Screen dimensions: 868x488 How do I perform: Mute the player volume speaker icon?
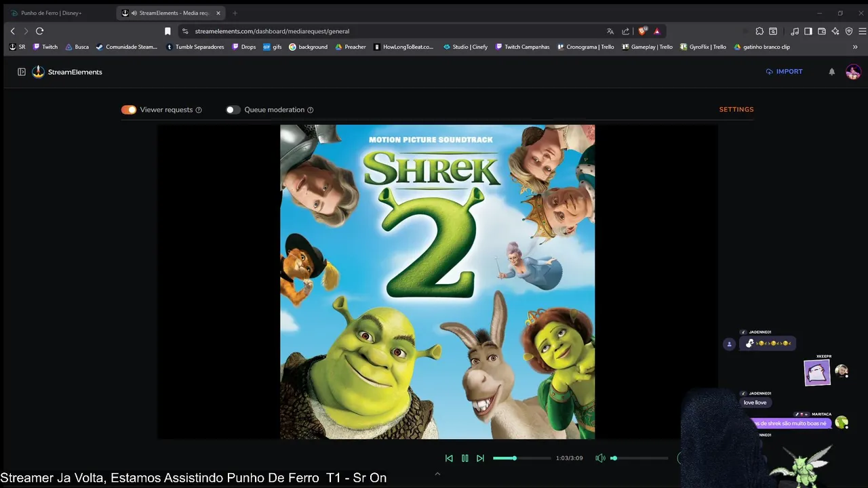[600, 458]
